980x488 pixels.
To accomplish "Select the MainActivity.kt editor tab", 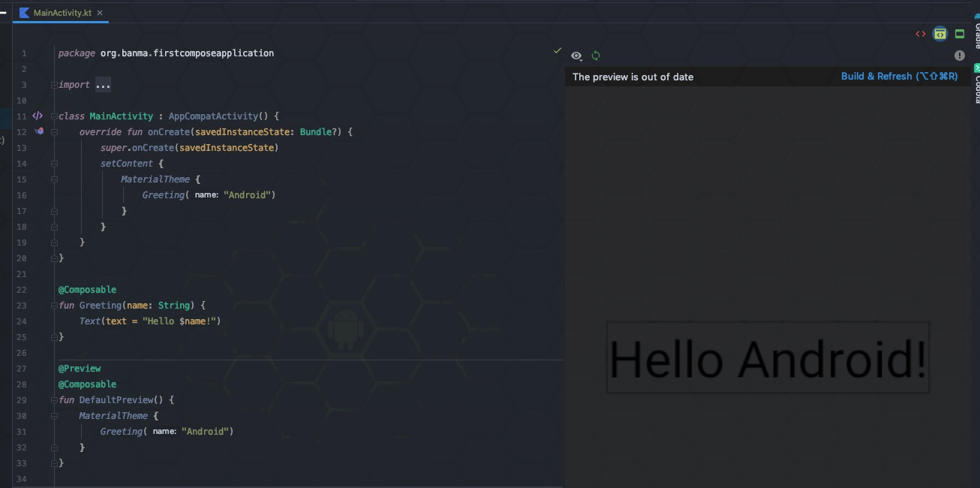I will pyautogui.click(x=61, y=13).
